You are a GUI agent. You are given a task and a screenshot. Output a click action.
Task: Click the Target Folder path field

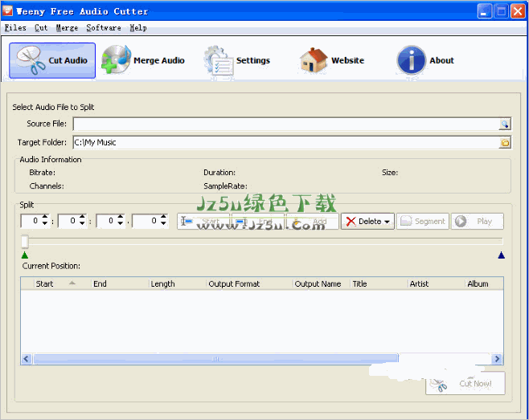click(x=286, y=143)
